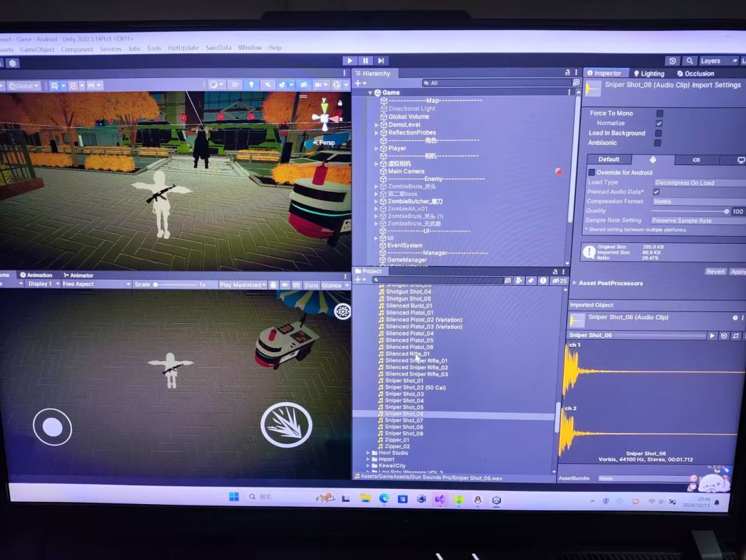
Task: Select Global Volume in Hierarchy
Action: click(409, 117)
